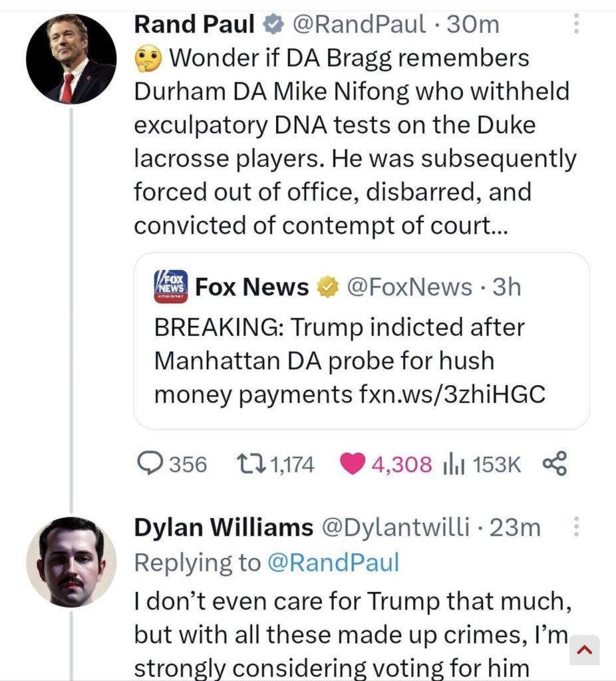Screen dimensions: 616x681
Task: Click the @RandPaul mention in reply line
Action: click(x=333, y=563)
